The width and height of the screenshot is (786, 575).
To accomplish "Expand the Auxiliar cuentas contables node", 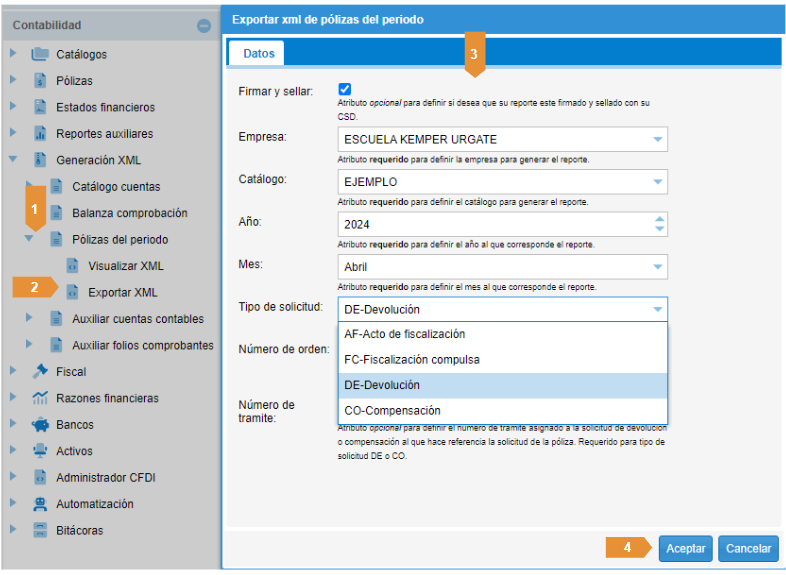I will [x=30, y=319].
